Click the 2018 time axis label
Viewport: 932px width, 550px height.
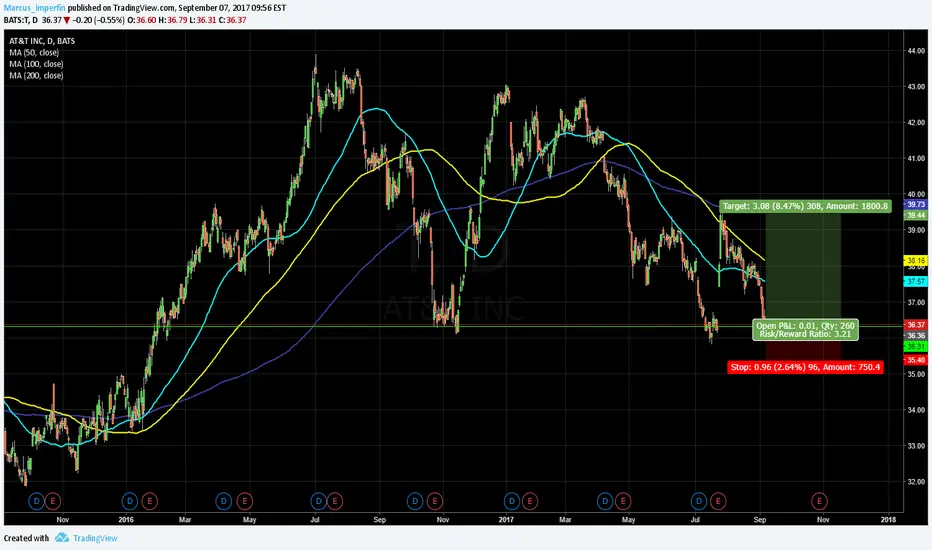(x=888, y=520)
